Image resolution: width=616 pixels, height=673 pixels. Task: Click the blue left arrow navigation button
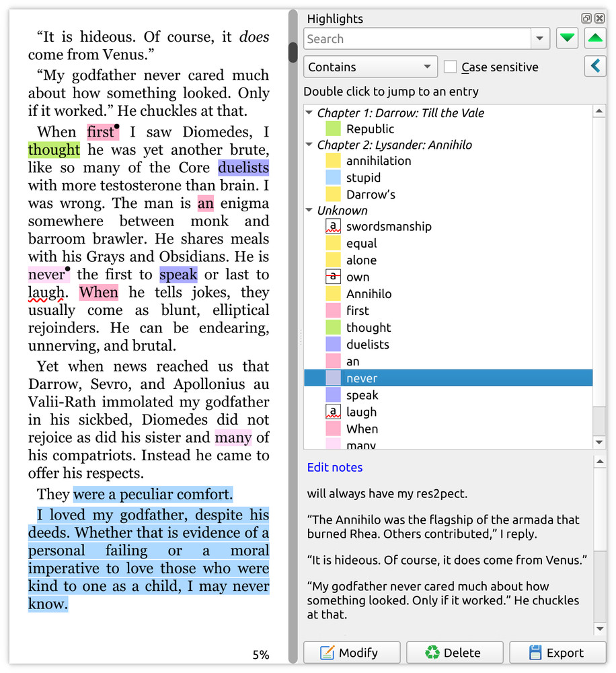[594, 66]
